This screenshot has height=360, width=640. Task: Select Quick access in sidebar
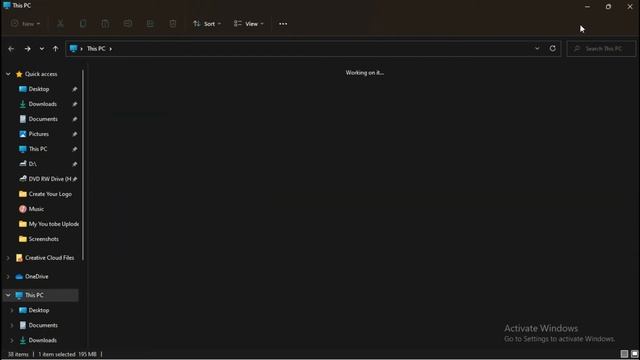coord(41,74)
